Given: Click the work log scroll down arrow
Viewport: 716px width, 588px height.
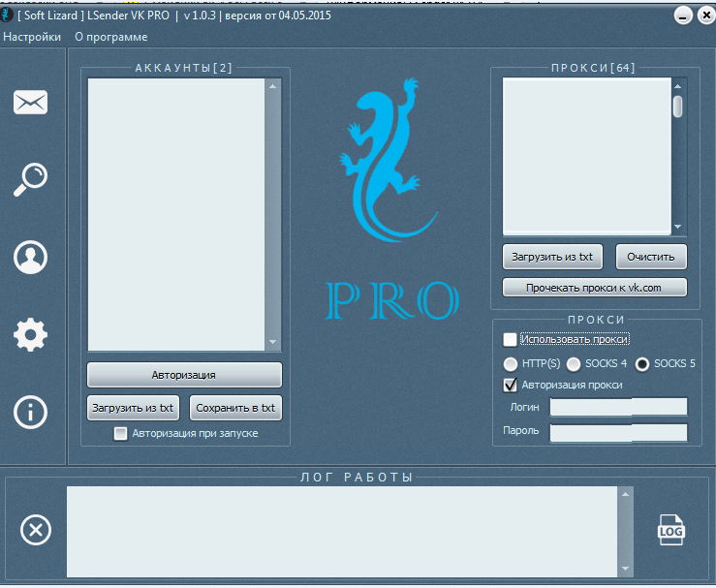Looking at the screenshot, I should tap(625, 569).
